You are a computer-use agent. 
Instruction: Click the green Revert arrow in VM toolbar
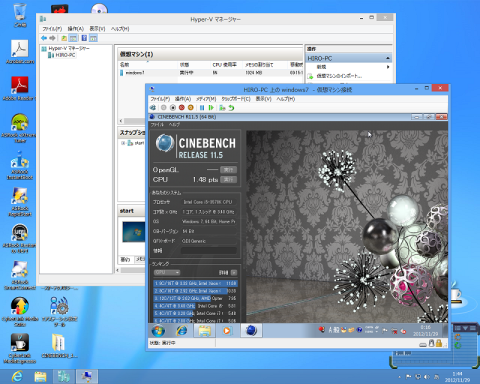pyautogui.click(x=231, y=108)
